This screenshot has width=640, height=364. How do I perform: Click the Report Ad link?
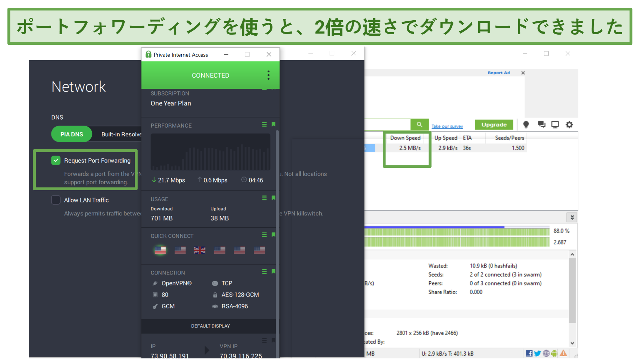499,73
